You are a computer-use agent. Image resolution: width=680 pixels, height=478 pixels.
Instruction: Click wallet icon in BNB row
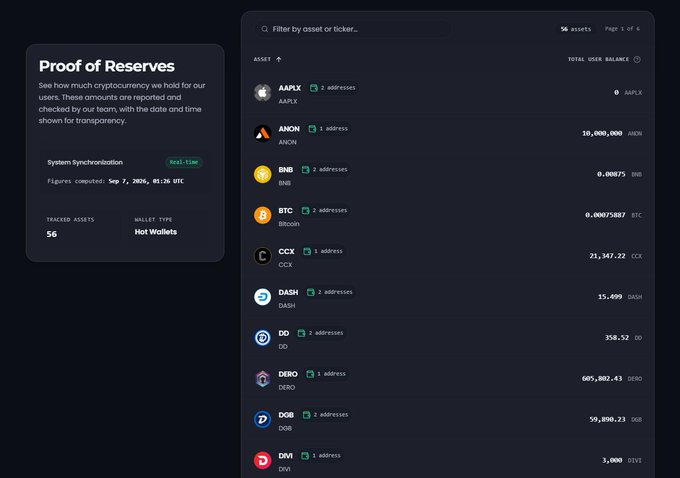[305, 169]
